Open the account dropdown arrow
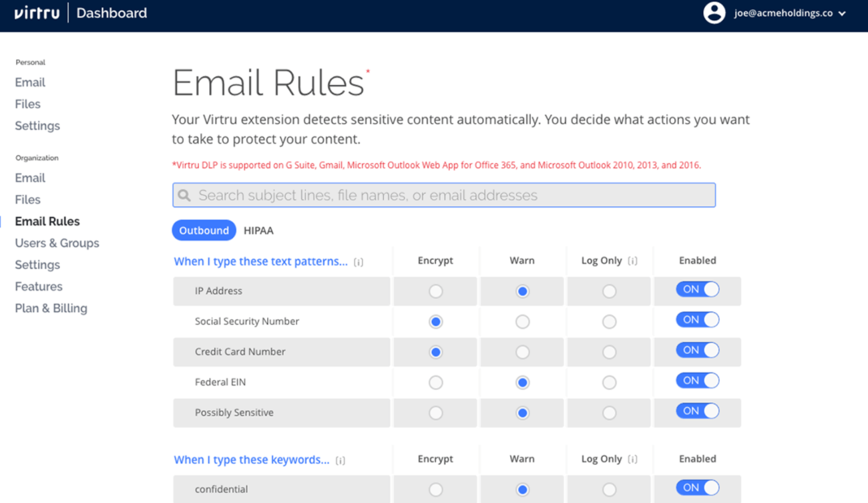The width and height of the screenshot is (868, 503). coord(843,13)
